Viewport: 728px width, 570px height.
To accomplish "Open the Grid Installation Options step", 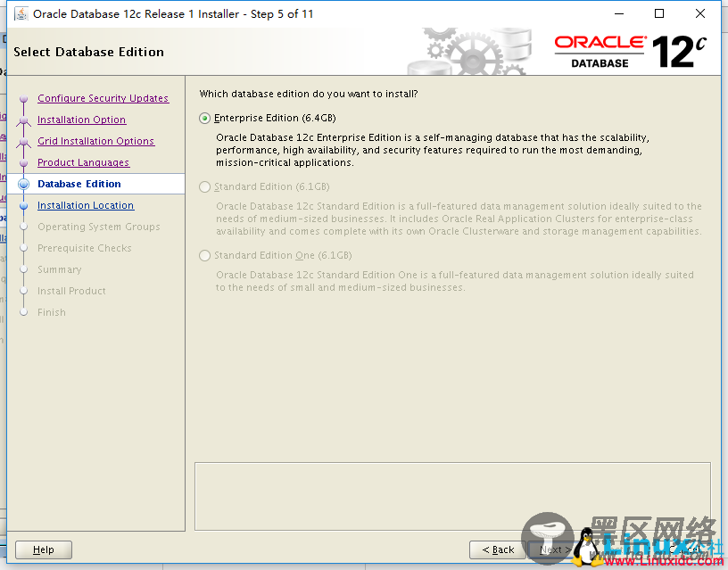I will [x=95, y=141].
